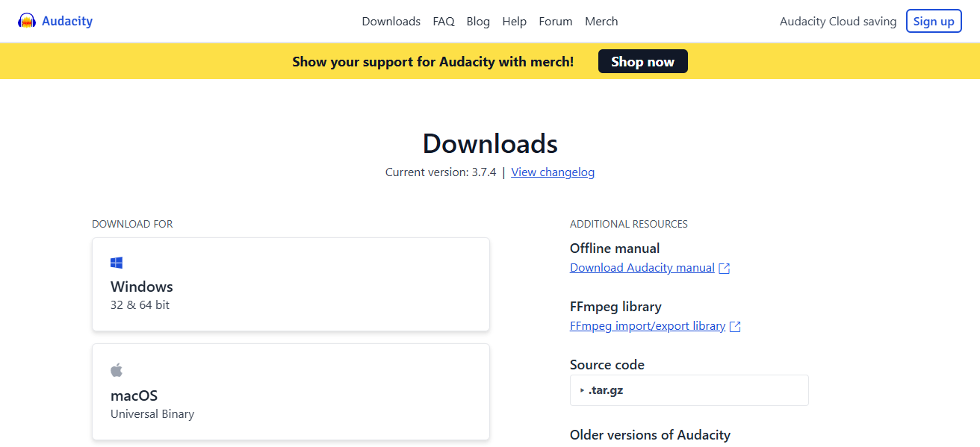This screenshot has height=447, width=980.
Task: Click the 'Source code' heading
Action: coord(607,365)
